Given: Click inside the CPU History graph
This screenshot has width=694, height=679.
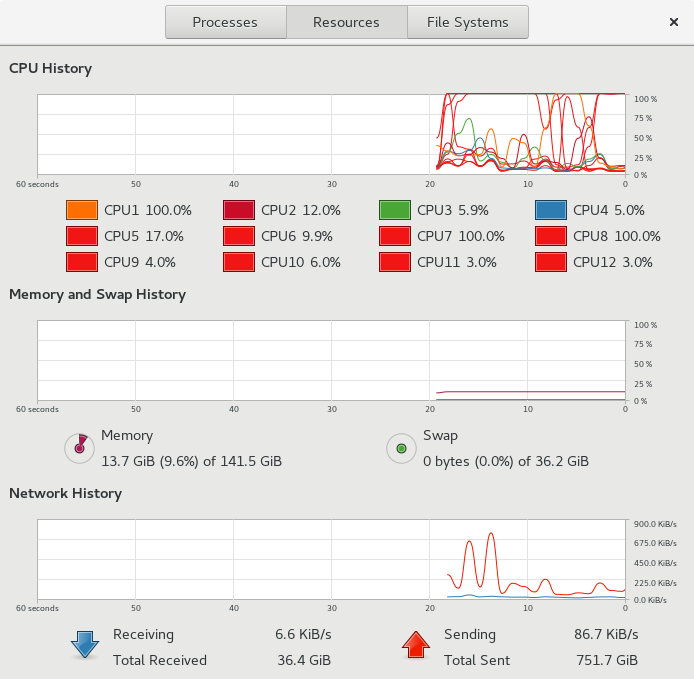Looking at the screenshot, I should [331, 134].
